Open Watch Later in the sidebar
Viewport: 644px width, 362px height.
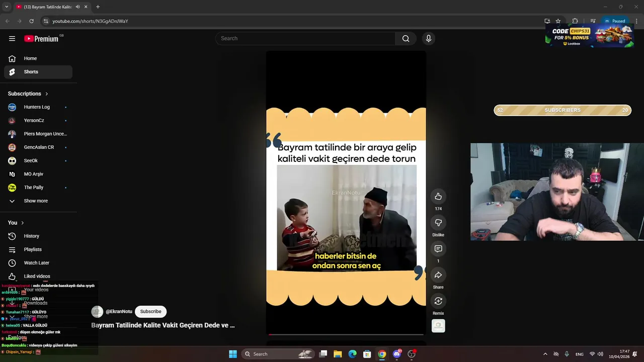coord(38,263)
